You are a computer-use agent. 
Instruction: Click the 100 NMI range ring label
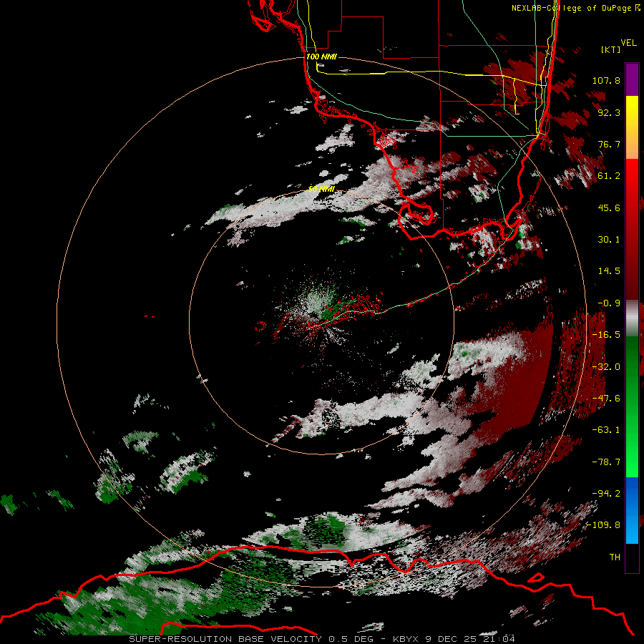pyautogui.click(x=321, y=57)
